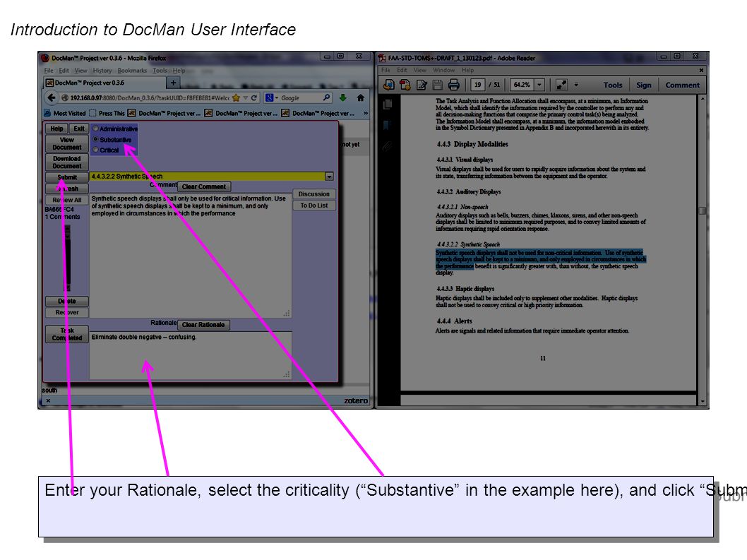Image resolution: width=747 pixels, height=560 pixels.
Task: Open bookmarks panel in Adobe Reader
Action: coord(388,125)
